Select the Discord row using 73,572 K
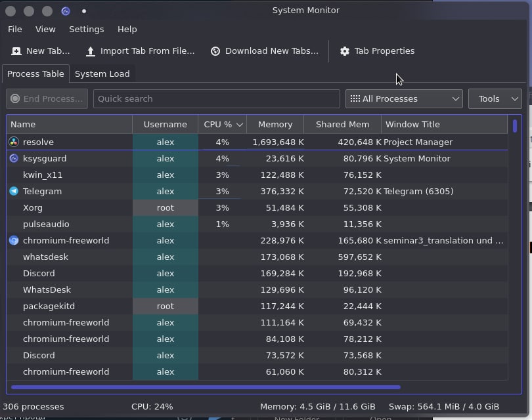532x420 pixels. pyautogui.click(x=257, y=355)
